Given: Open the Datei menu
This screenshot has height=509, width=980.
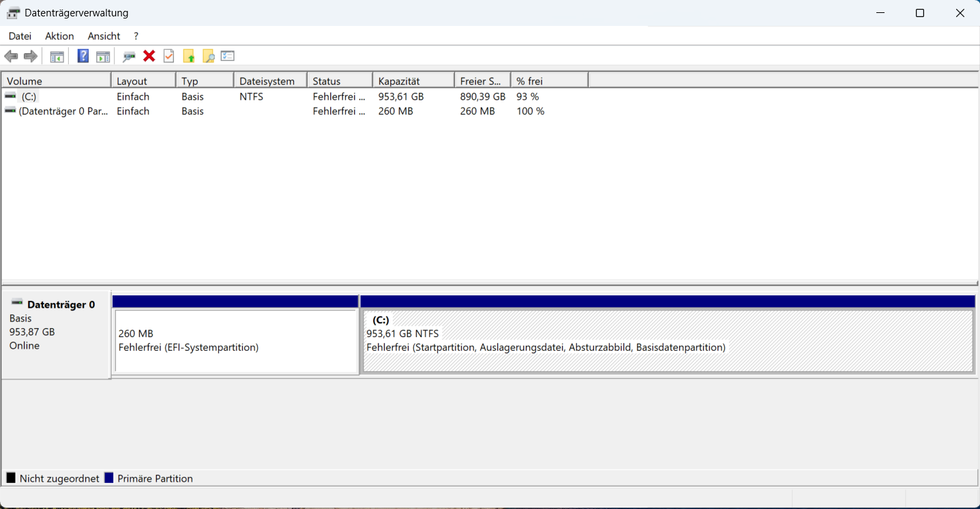Looking at the screenshot, I should 20,35.
